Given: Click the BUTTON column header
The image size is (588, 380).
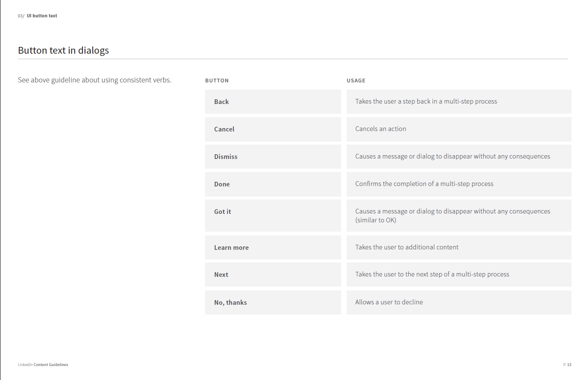Looking at the screenshot, I should pos(217,81).
